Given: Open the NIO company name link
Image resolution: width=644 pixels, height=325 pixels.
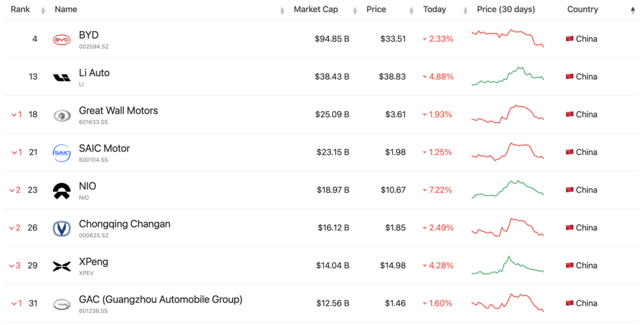Looking at the screenshot, I should click(88, 186).
